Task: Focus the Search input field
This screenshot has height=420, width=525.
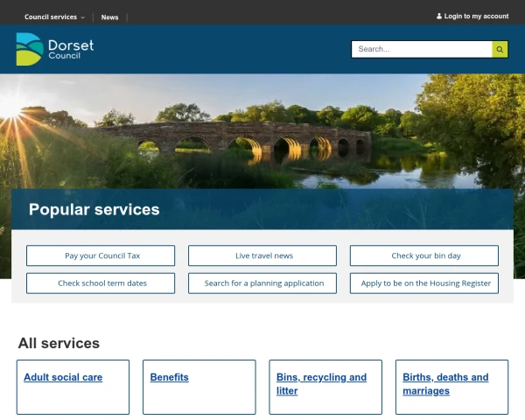Action: pyautogui.click(x=422, y=49)
